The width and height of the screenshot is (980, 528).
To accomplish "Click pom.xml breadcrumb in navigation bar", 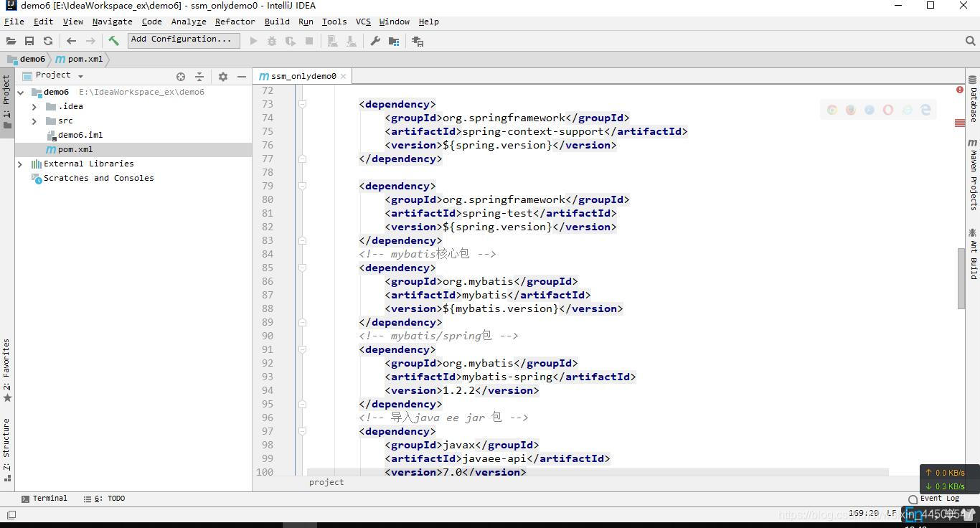I will click(x=79, y=59).
